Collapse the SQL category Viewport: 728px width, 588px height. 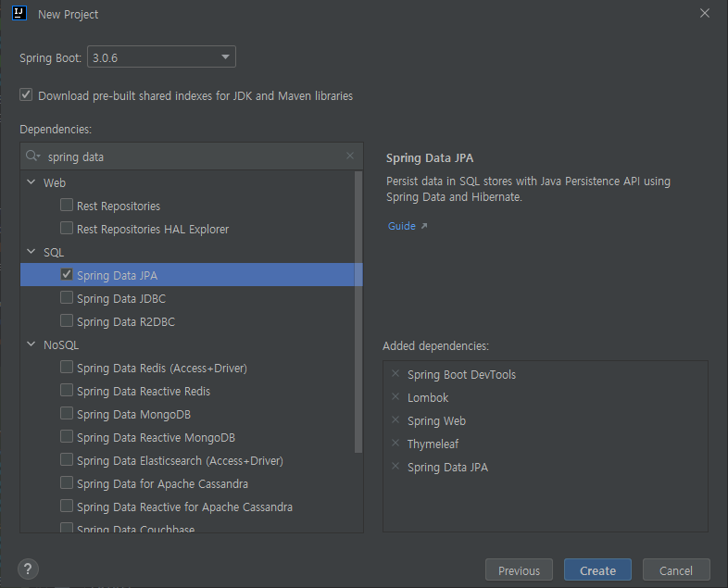[31, 252]
